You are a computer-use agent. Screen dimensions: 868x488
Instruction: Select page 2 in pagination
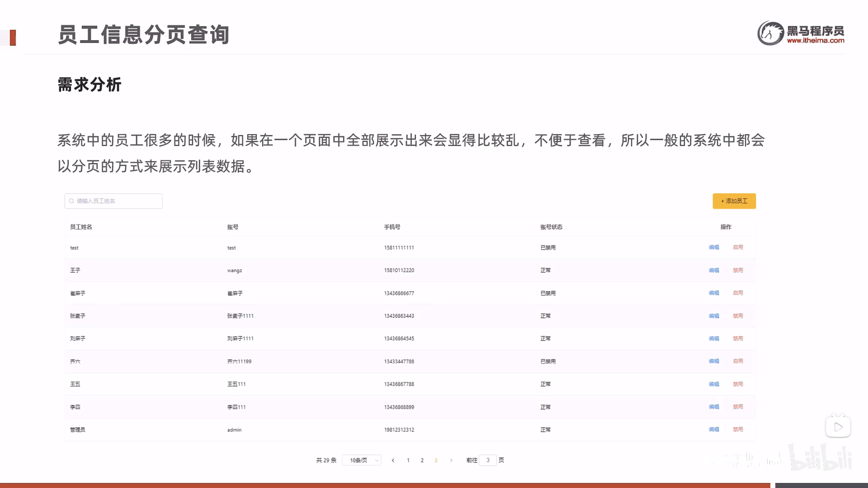422,460
